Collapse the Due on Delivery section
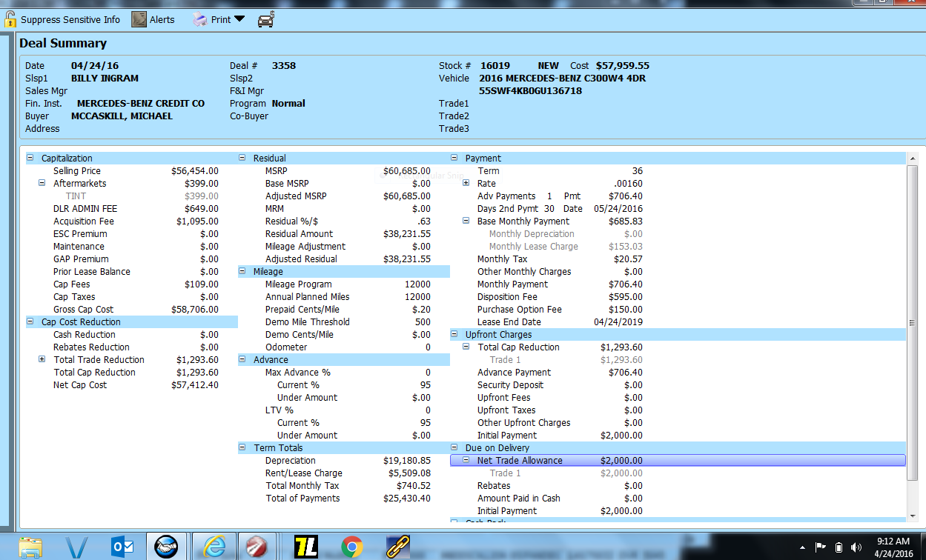926x560 pixels. 454,447
